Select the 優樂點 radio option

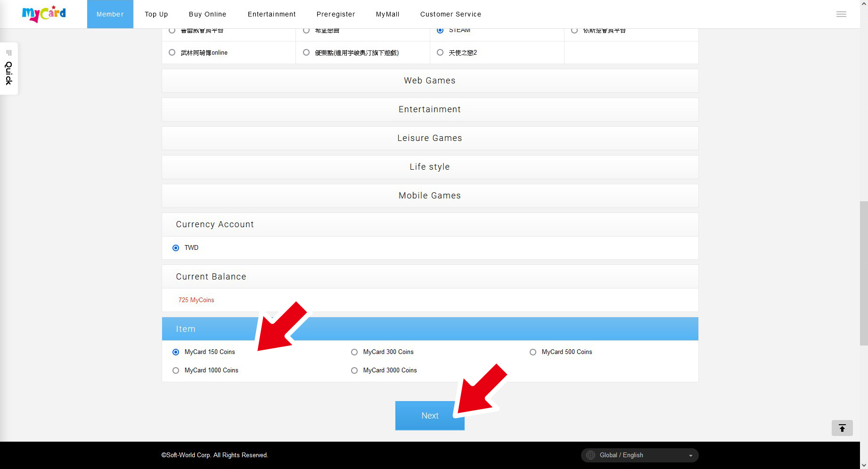tap(306, 53)
